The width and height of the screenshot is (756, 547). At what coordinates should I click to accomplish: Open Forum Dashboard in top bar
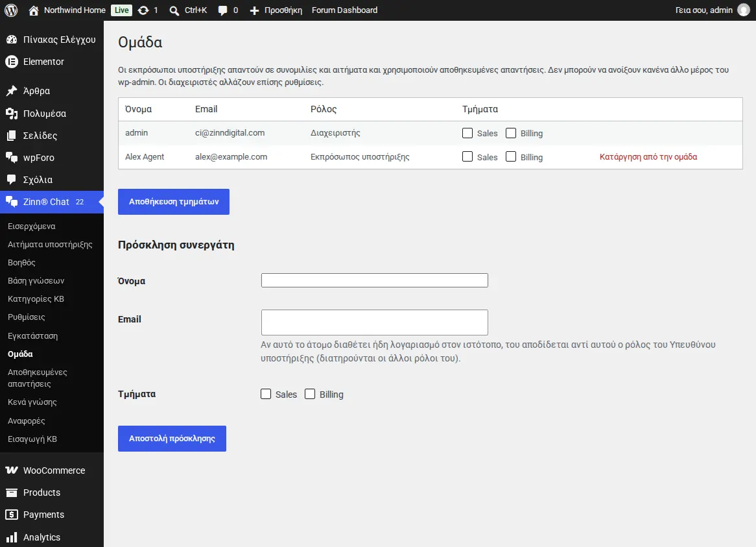point(344,10)
